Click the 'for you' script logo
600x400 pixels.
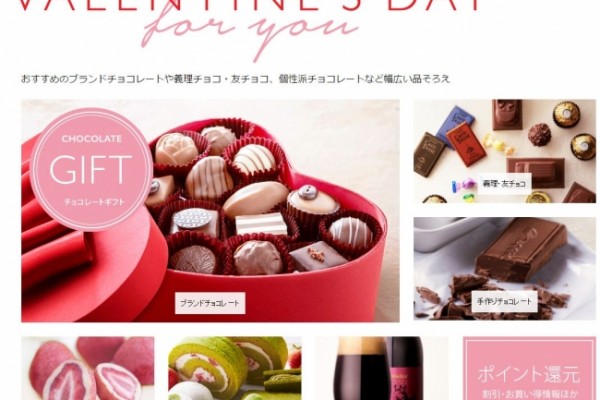(x=251, y=33)
